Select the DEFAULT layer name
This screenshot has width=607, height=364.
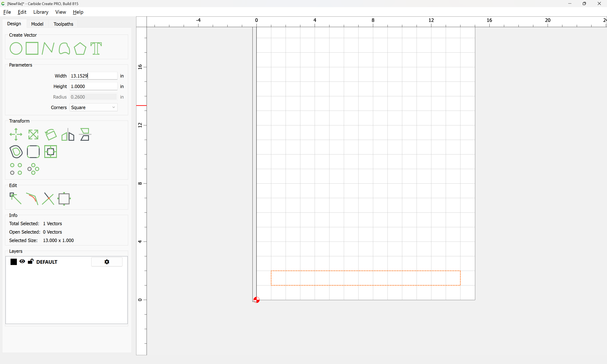coord(47,262)
